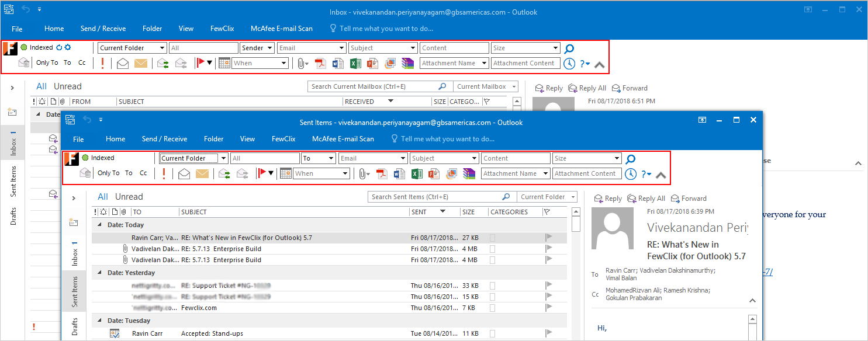
Task: Toggle Only To filter in Inbox toolbar
Action: click(47, 62)
